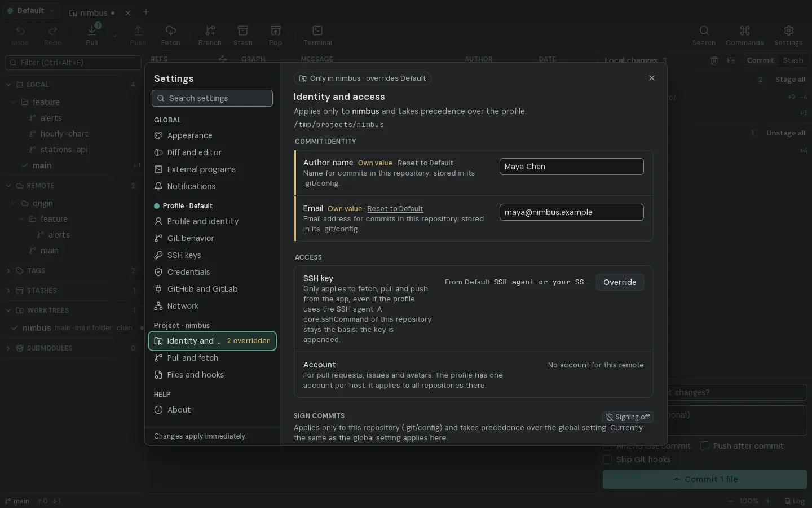Expand the TAGS section
This screenshot has height=508, width=812.
(8, 271)
